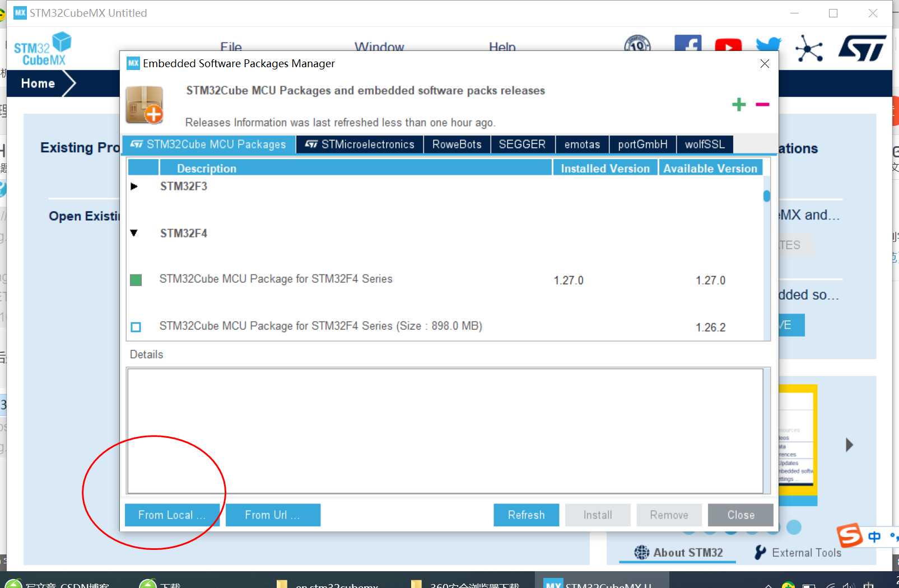Open the Facebook icon in CubeMX toolbar

pos(688,43)
